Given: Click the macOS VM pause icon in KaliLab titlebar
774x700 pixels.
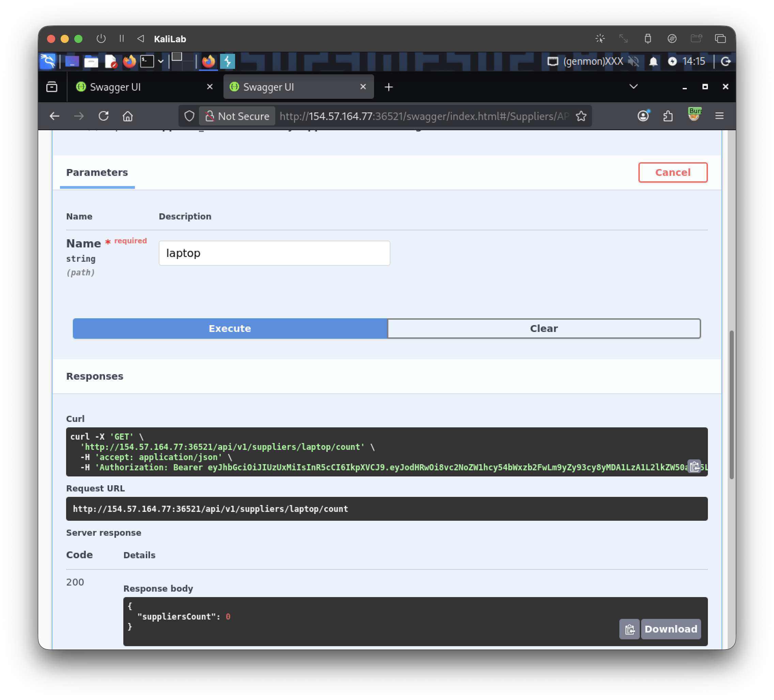Looking at the screenshot, I should [x=122, y=39].
